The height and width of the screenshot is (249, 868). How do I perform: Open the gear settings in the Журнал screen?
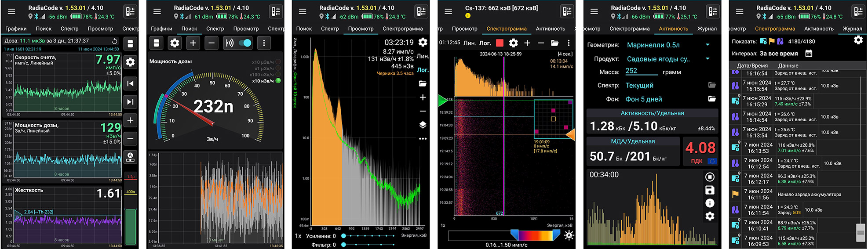858,40
